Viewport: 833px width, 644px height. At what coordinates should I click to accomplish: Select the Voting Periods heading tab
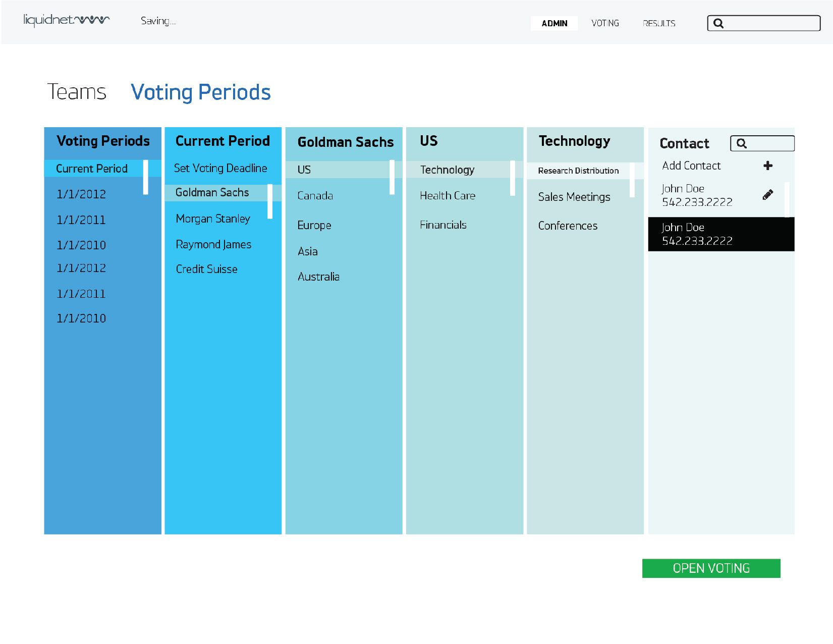click(201, 92)
